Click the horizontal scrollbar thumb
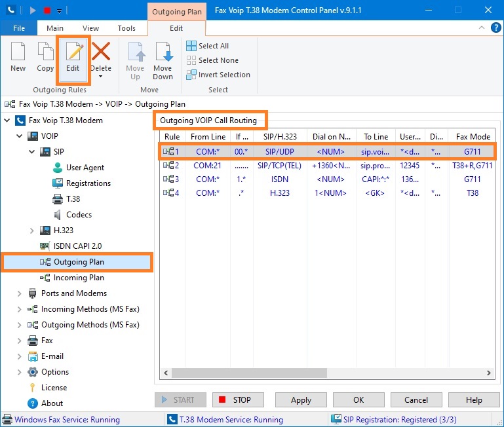 tap(249, 373)
